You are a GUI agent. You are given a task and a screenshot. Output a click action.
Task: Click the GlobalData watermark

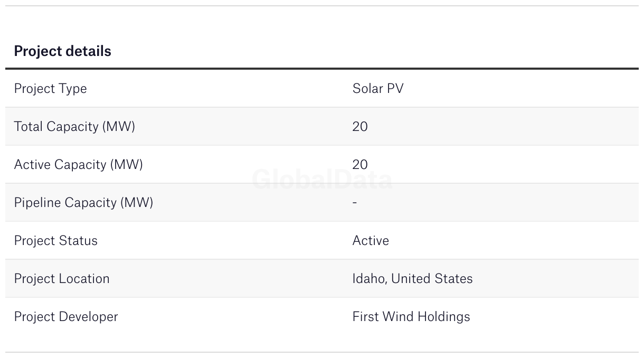[x=322, y=180]
